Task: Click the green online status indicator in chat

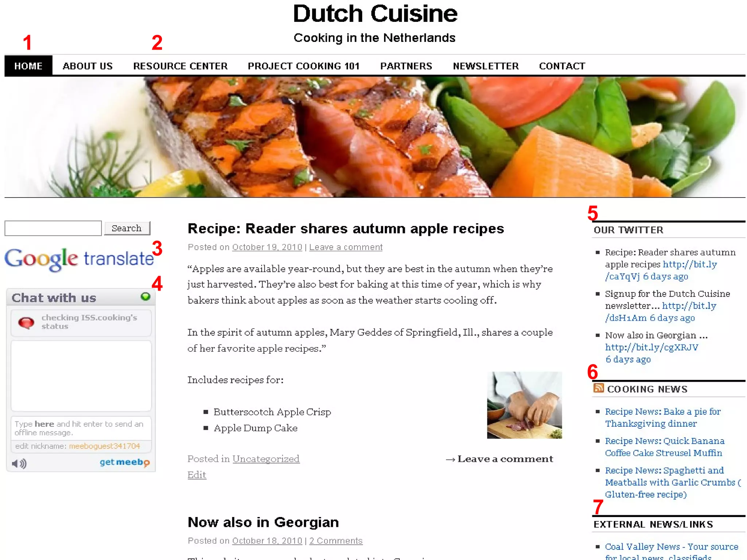Action: tap(146, 297)
